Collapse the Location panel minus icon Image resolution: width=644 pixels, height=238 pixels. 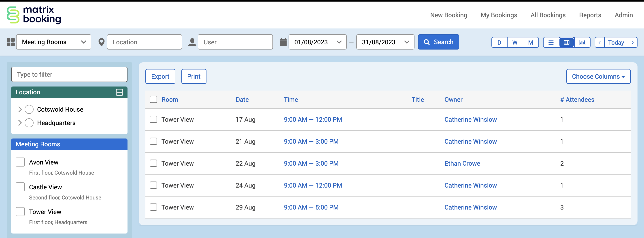(x=119, y=92)
